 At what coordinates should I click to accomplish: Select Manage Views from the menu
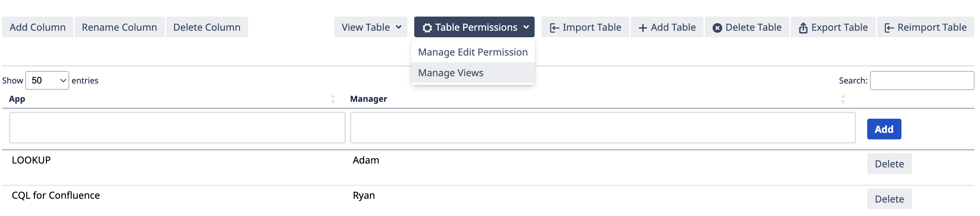[451, 72]
